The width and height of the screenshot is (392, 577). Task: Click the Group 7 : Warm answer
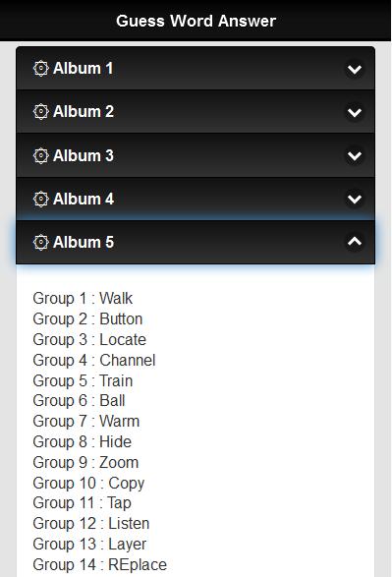point(86,422)
